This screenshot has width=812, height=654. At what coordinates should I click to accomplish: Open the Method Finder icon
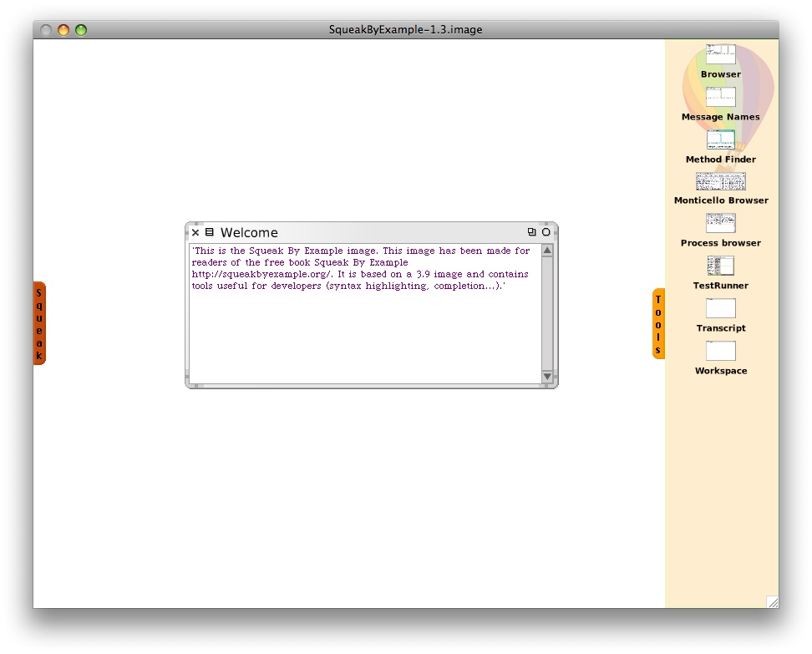[x=720, y=139]
